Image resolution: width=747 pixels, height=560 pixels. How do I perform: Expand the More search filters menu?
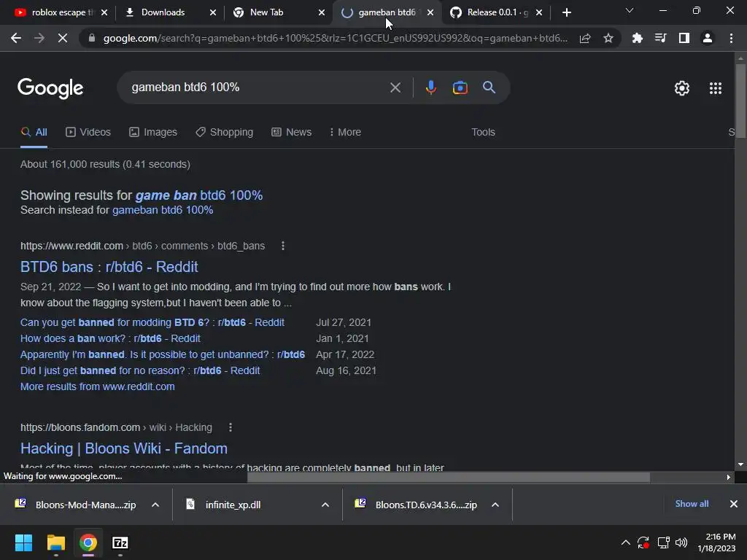(345, 132)
